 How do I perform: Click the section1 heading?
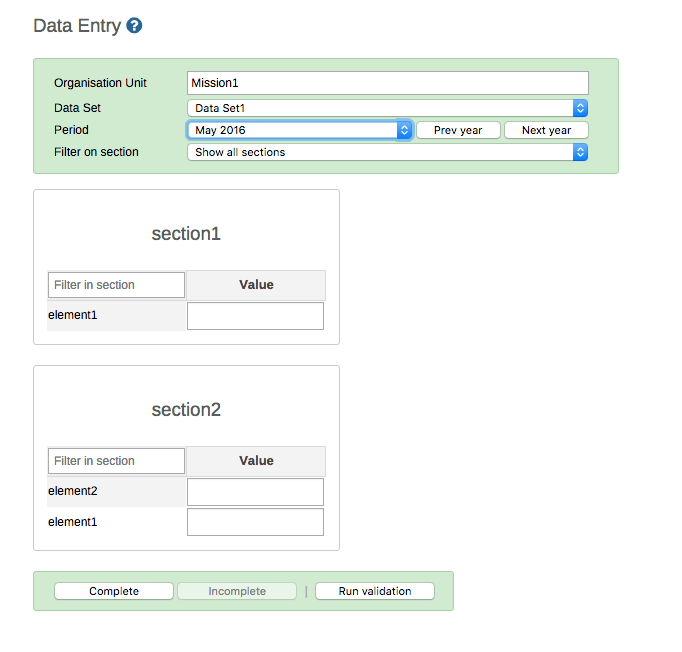coord(186,234)
